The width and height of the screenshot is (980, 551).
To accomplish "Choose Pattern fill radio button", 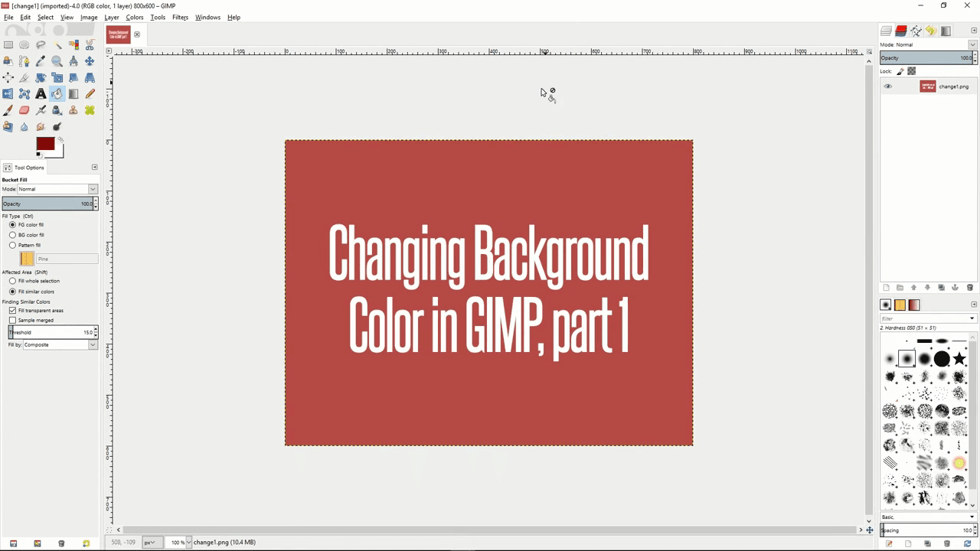I will 12,245.
